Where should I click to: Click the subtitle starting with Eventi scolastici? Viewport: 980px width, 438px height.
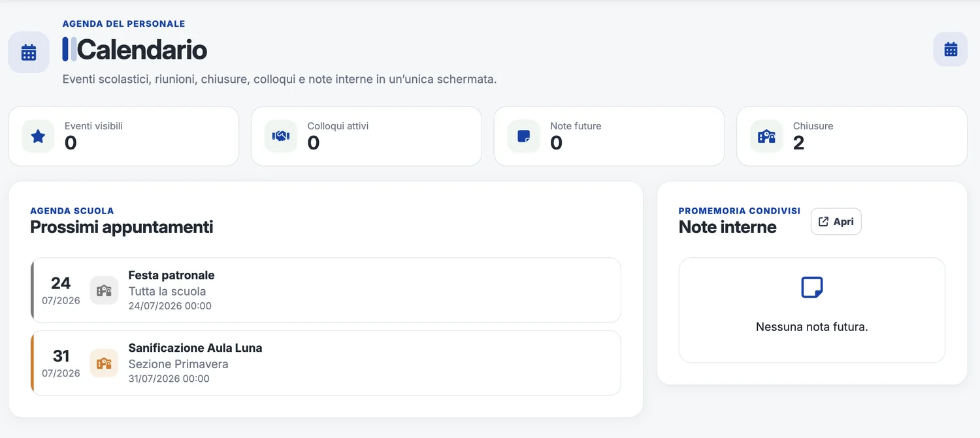280,80
